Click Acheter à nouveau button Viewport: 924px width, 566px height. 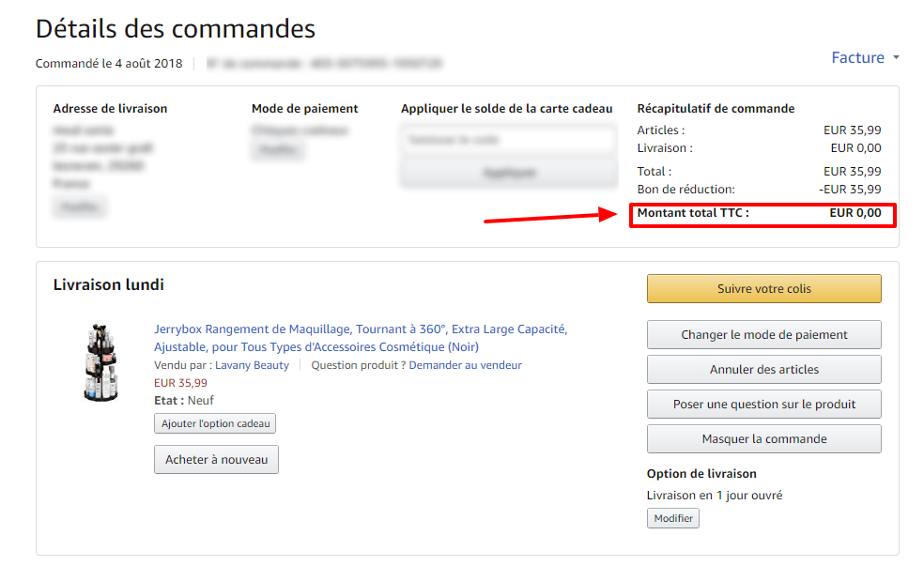point(216,460)
